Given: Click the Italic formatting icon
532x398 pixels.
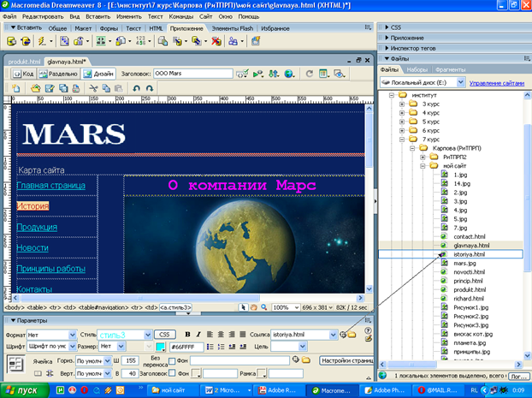Looking at the screenshot, I should pyautogui.click(x=198, y=334).
